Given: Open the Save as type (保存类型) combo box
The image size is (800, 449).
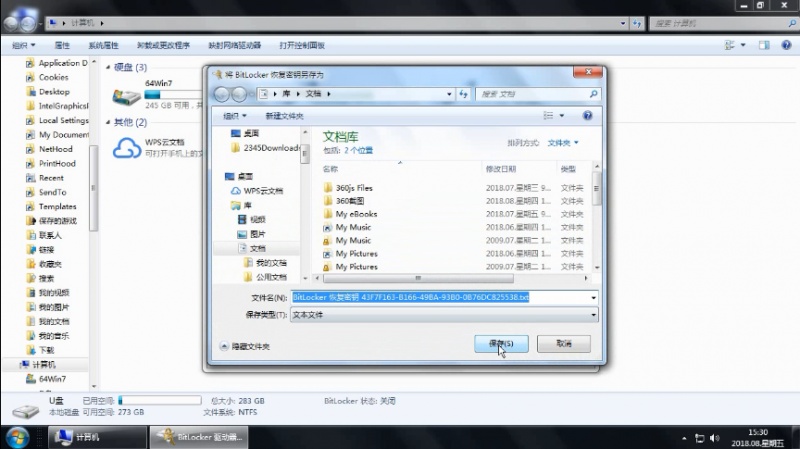Looking at the screenshot, I should pyautogui.click(x=444, y=315).
